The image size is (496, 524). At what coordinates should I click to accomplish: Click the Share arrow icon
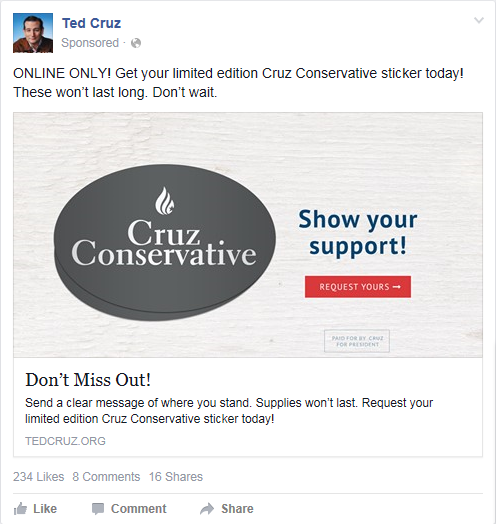point(207,509)
